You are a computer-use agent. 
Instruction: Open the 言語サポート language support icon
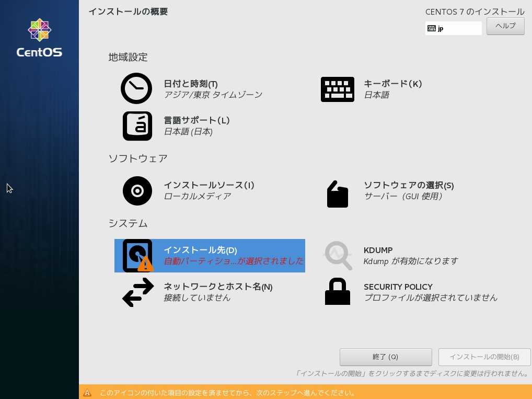[x=137, y=126]
